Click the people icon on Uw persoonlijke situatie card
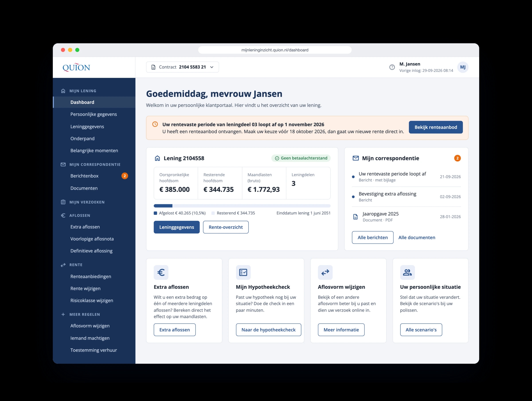532x401 pixels. point(407,272)
